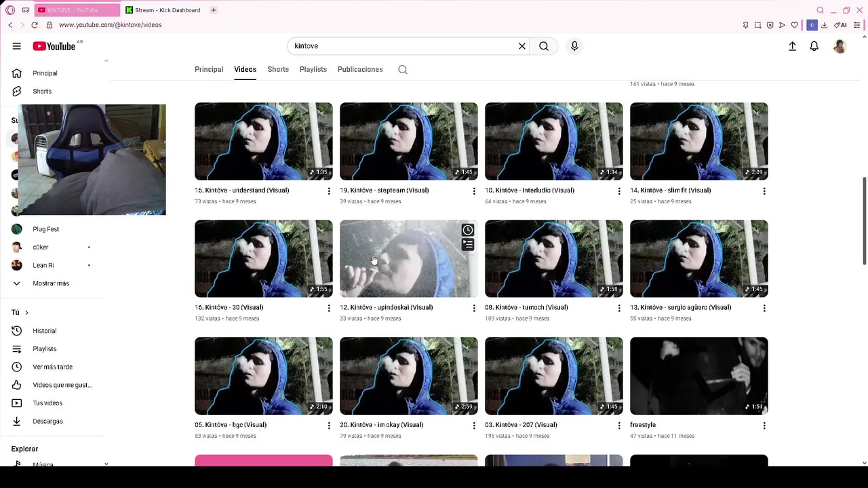The image size is (868, 488).
Task: Switch to the channel Shorts tab
Action: 278,69
